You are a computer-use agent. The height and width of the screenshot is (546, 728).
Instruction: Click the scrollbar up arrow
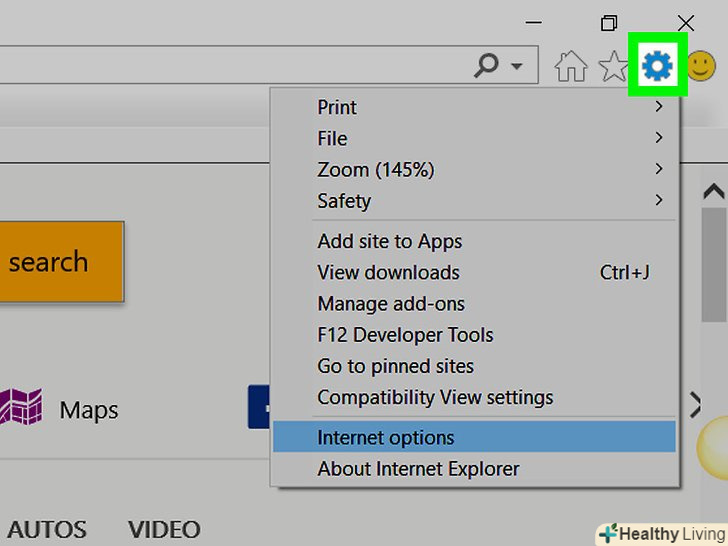pos(713,191)
